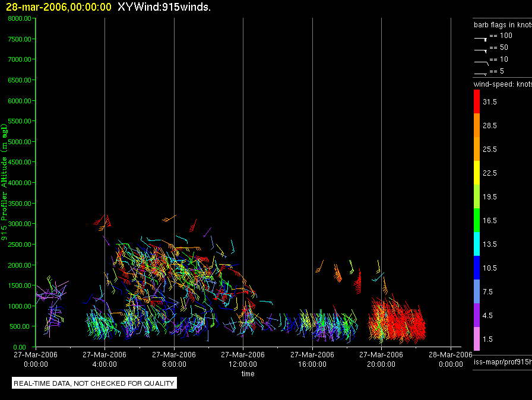Select the cyan 13.5 knots swatch

pos(477,244)
